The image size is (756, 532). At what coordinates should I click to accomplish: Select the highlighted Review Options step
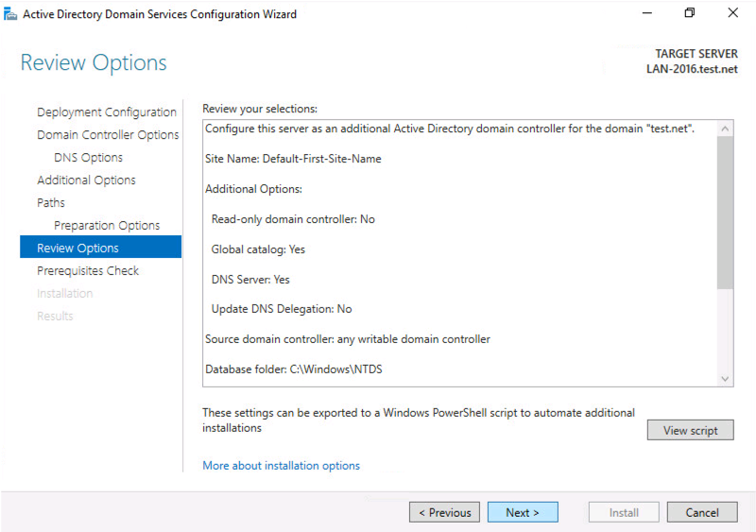point(100,247)
